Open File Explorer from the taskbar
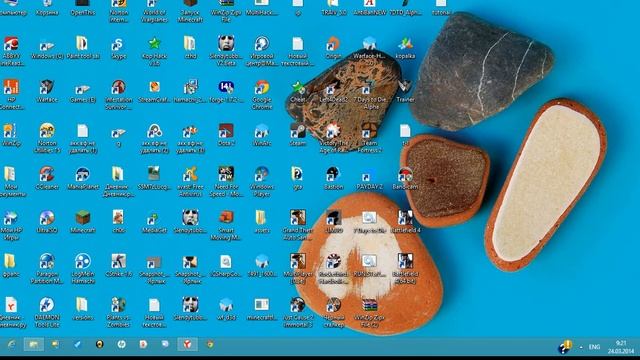The height and width of the screenshot is (360, 640). click(x=33, y=345)
